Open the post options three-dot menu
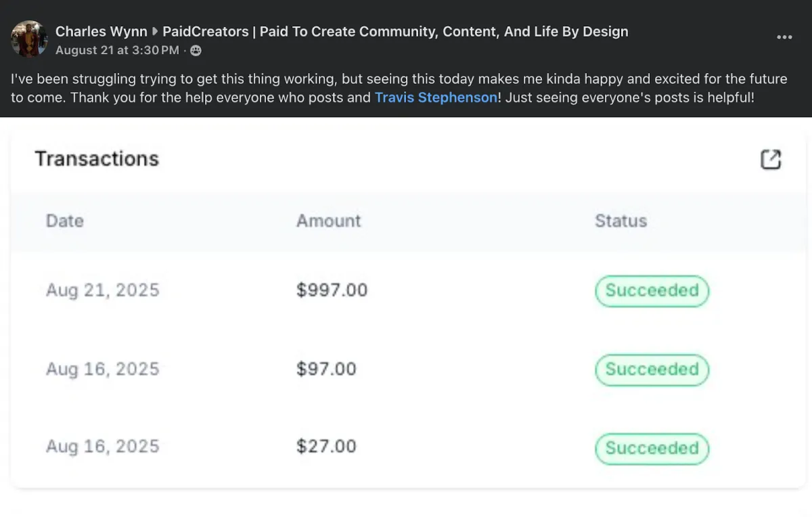Screen dimensions: 812x517 [x=784, y=37]
